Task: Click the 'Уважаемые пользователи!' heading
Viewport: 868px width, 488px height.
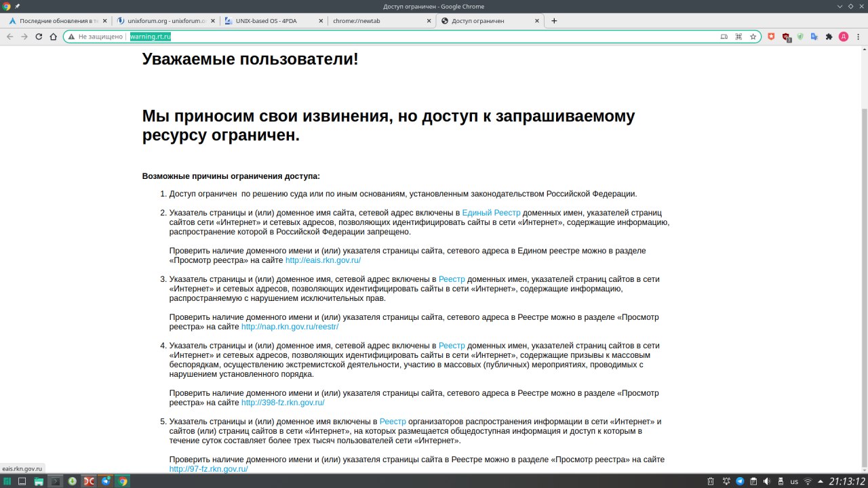Action: [250, 59]
